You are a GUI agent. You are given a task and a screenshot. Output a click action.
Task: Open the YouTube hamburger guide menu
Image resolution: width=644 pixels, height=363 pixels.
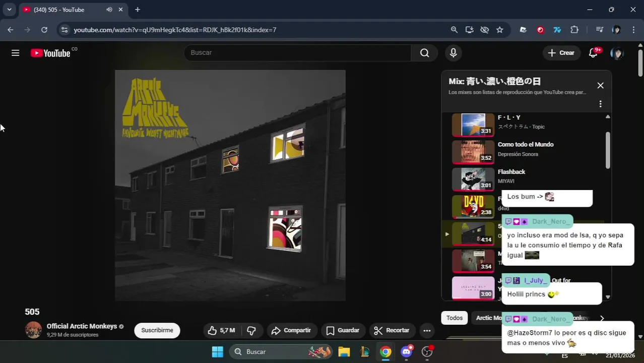click(x=16, y=53)
